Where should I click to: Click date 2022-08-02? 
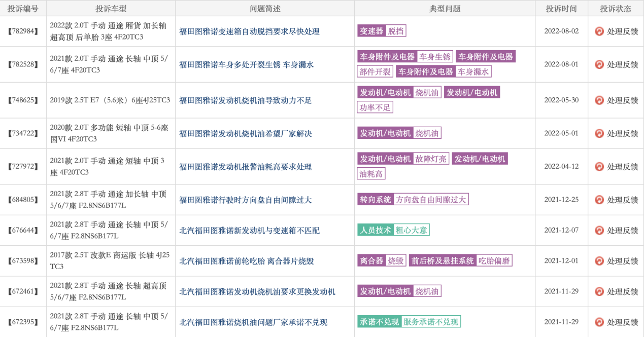click(561, 31)
